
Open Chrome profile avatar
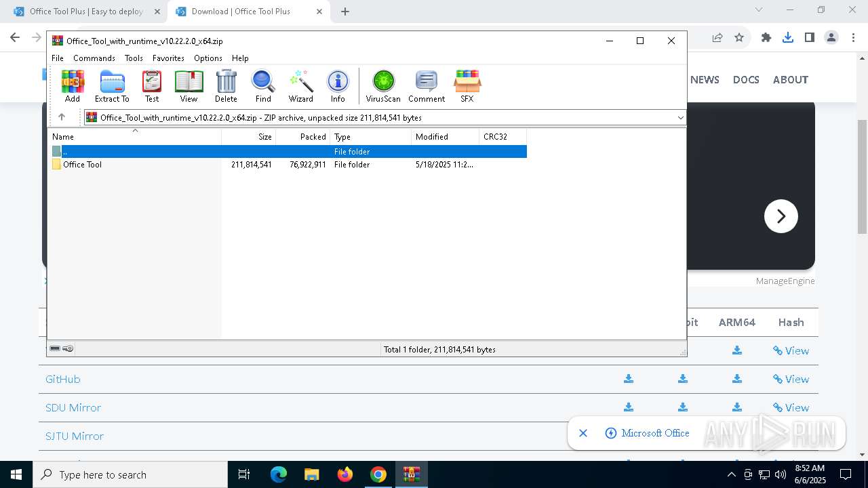pyautogui.click(x=831, y=38)
